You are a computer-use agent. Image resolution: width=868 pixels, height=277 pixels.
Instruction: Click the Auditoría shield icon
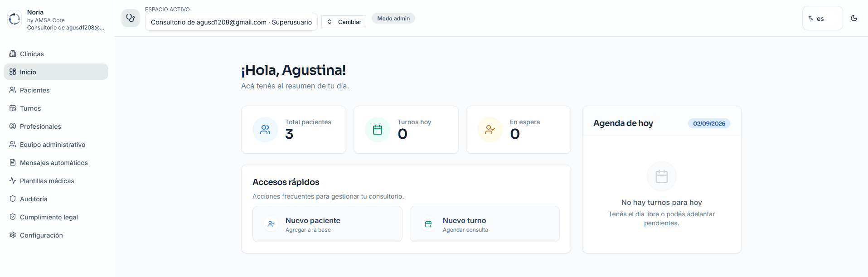pyautogui.click(x=13, y=199)
